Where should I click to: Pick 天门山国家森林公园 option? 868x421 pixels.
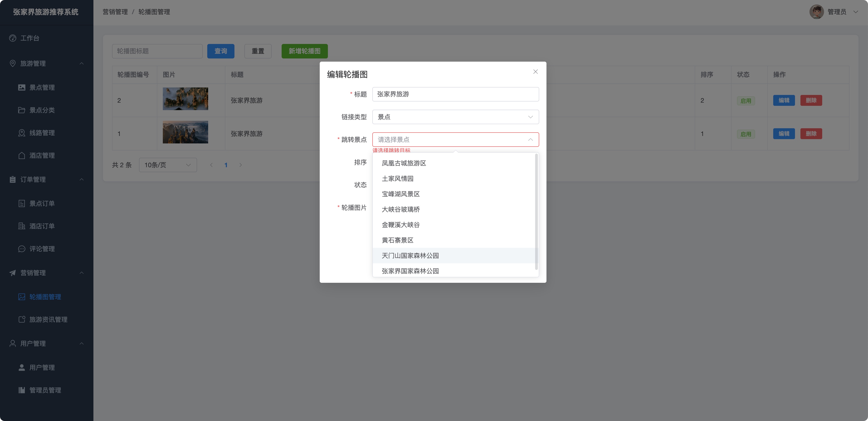click(x=454, y=256)
